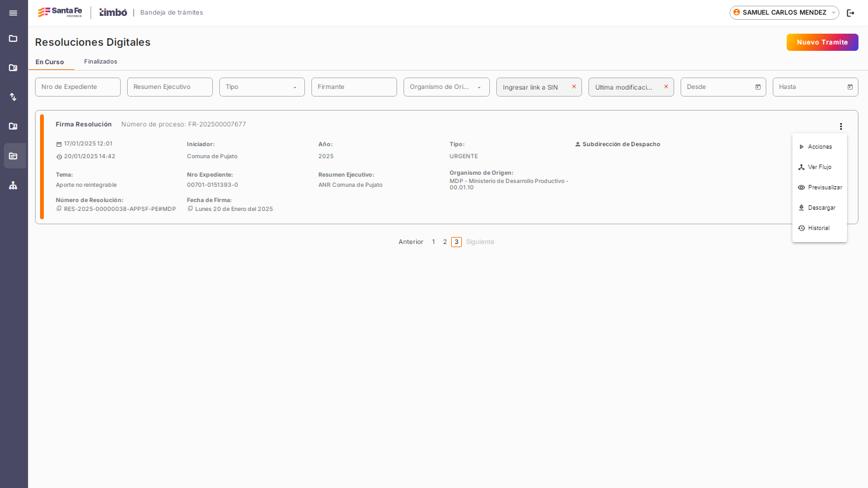Expand the Tipo dropdown filter
The height and width of the screenshot is (488, 868).
pyautogui.click(x=262, y=87)
